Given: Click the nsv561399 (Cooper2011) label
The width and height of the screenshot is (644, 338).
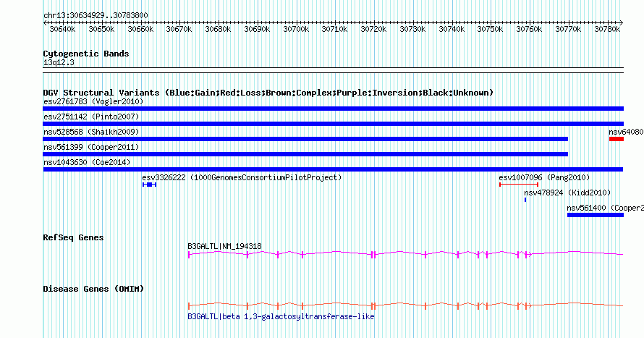Looking at the screenshot, I should (91, 147).
